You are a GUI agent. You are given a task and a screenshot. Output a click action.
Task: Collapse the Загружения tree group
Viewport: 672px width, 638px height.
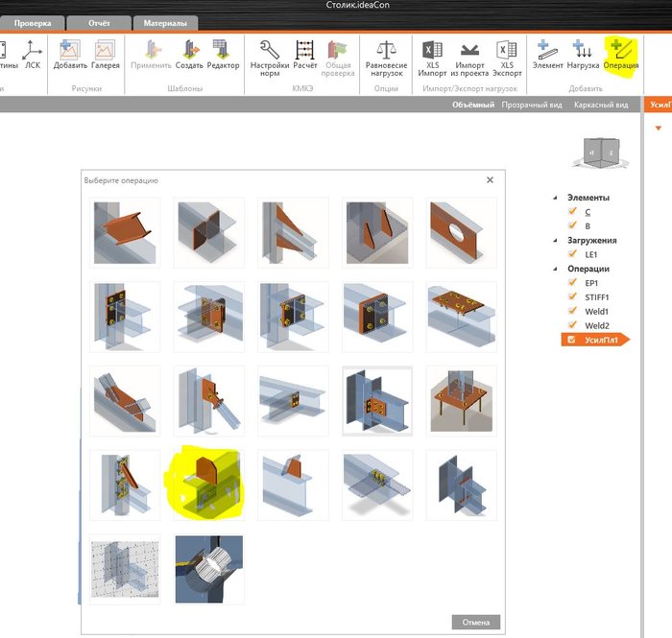pyautogui.click(x=556, y=240)
